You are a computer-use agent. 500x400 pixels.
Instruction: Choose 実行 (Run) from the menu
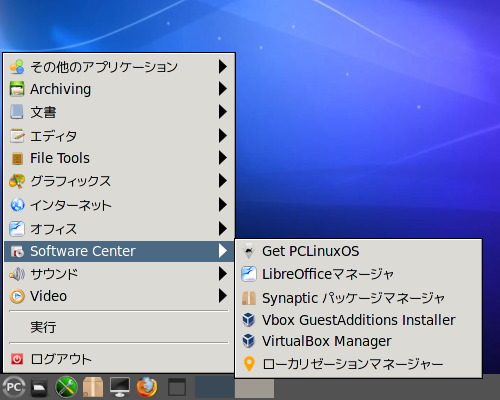(x=119, y=327)
